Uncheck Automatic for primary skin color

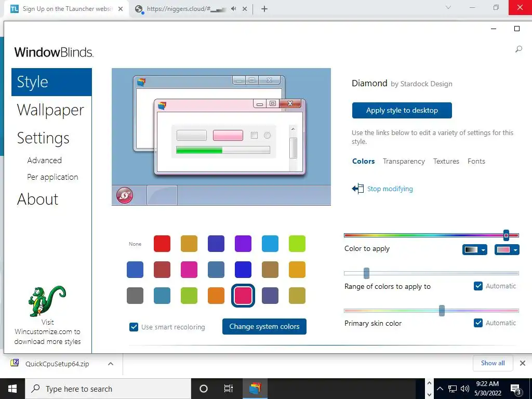point(478,323)
